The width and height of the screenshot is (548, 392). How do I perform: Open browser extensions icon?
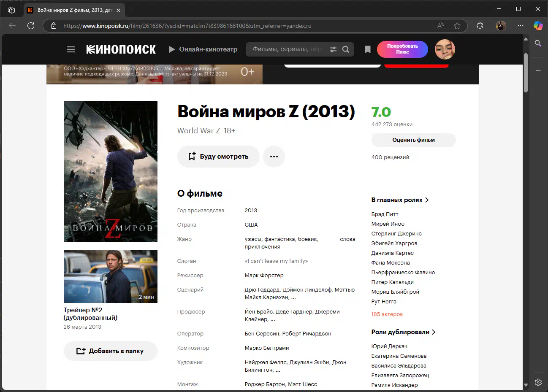pyautogui.click(x=480, y=26)
